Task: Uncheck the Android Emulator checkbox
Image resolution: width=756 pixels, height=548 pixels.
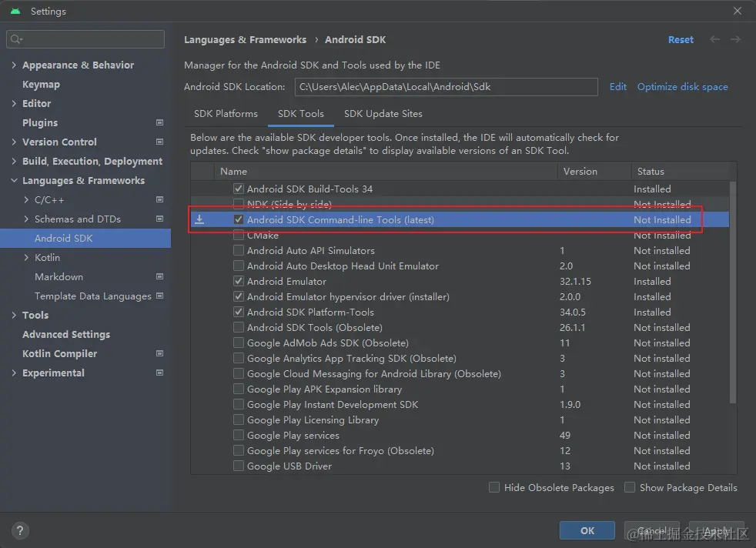Action: (238, 281)
